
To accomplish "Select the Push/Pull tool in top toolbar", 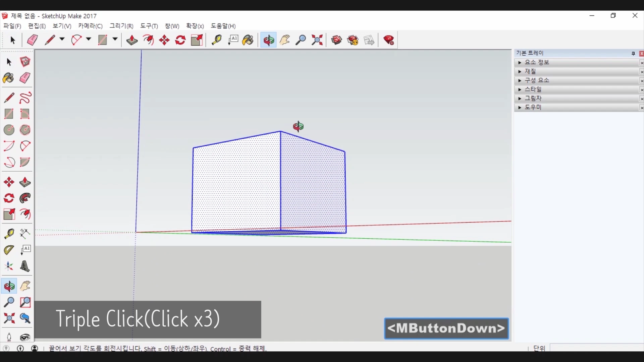I will click(132, 40).
